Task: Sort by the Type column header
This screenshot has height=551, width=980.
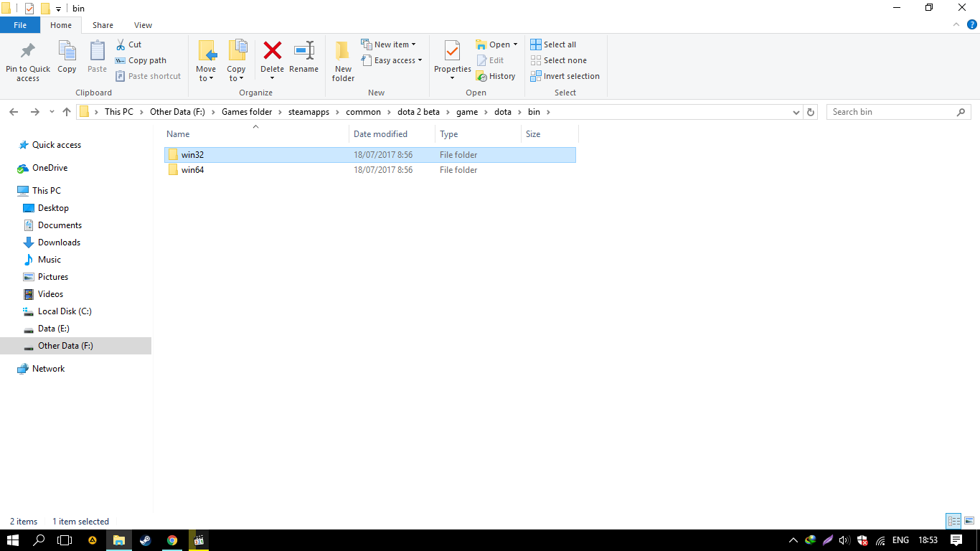Action: point(478,134)
